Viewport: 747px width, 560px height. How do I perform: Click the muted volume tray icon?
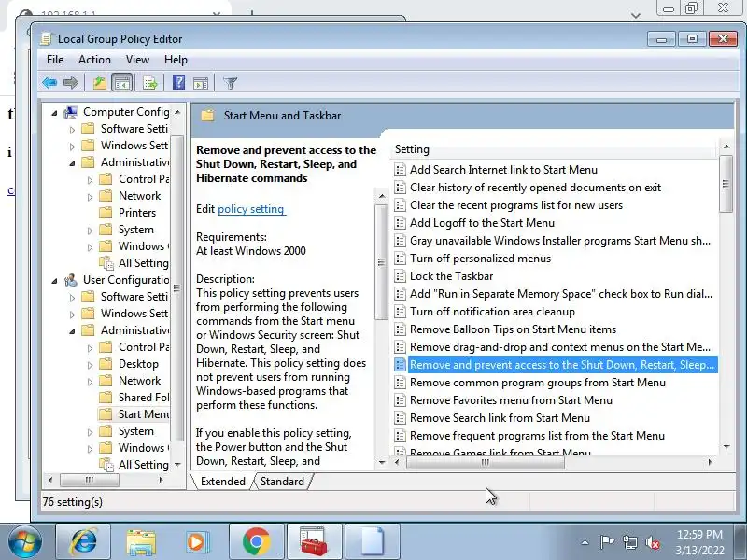tap(652, 542)
